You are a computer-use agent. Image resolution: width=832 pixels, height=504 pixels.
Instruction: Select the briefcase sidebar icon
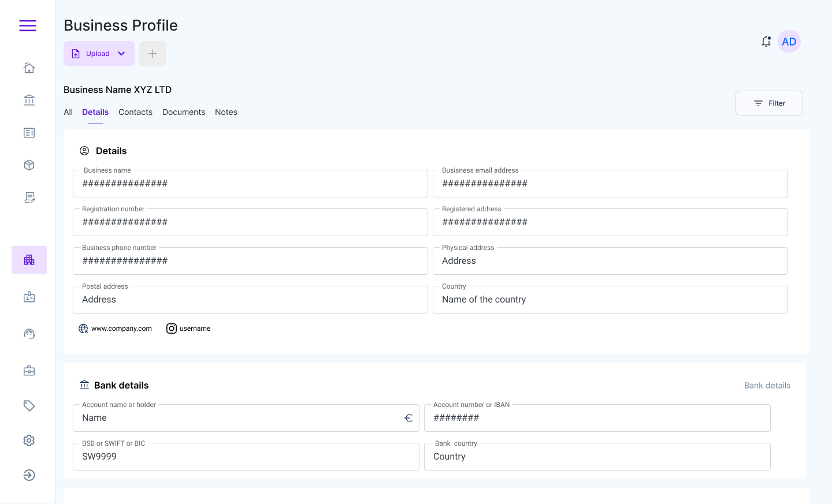(29, 370)
